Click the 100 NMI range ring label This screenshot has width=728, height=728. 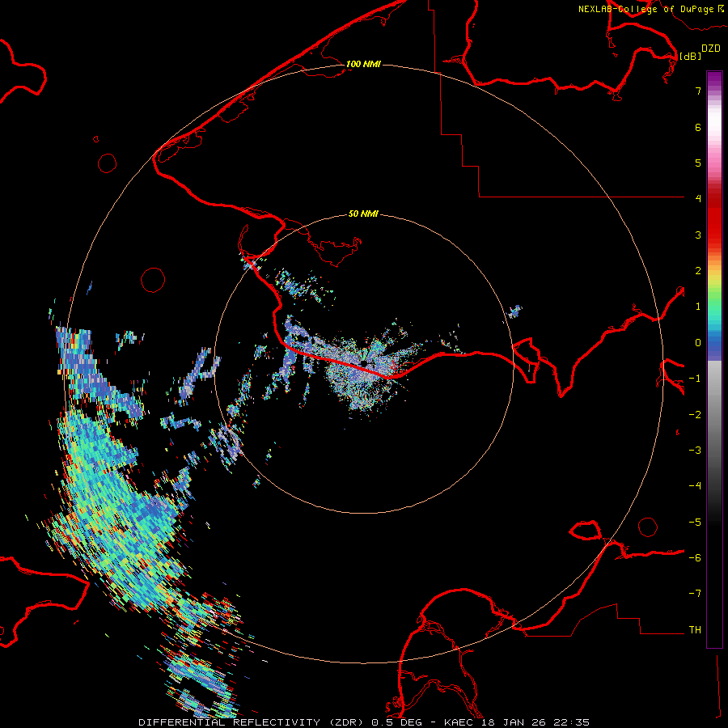[x=363, y=64]
